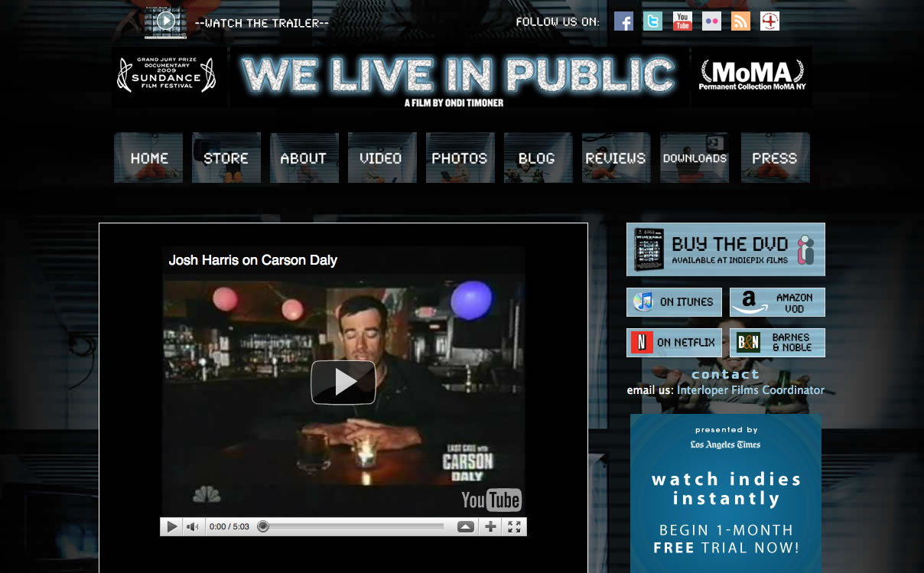This screenshot has height=573, width=924.
Task: Open the Facebook follow icon
Action: pos(623,21)
